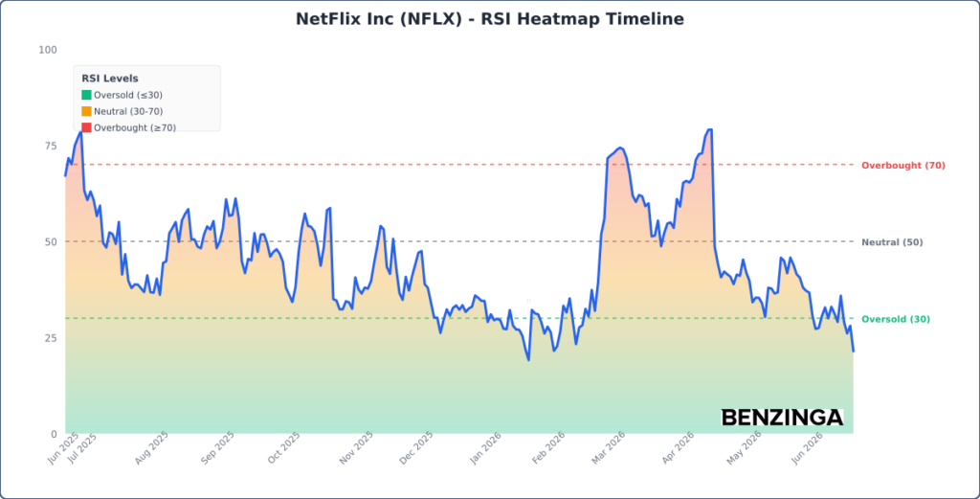Viewport: 980px width, 499px height.
Task: Click the 'Jun 2025' x-axis label
Action: coord(63,447)
